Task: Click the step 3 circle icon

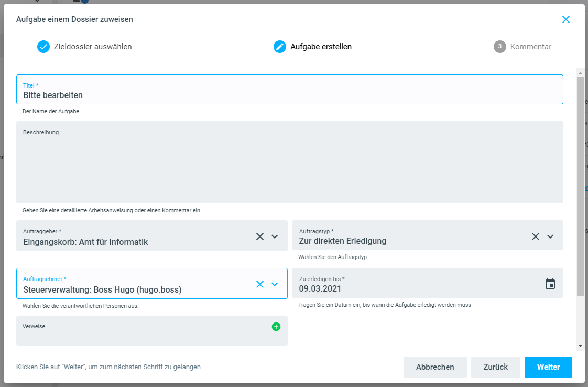Action: point(499,47)
